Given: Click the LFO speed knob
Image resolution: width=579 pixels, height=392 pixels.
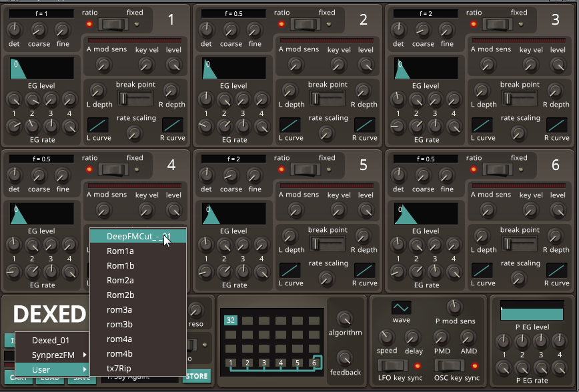Looking at the screenshot, I should point(386,337).
